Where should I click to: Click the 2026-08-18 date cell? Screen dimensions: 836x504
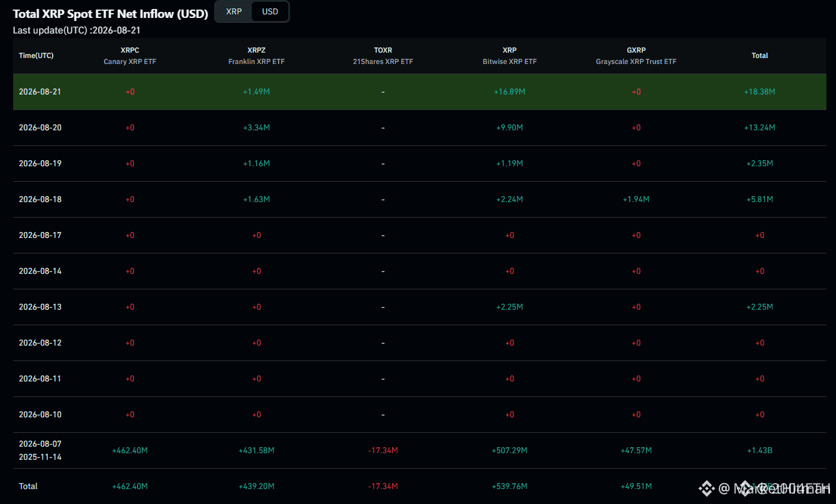(x=40, y=199)
